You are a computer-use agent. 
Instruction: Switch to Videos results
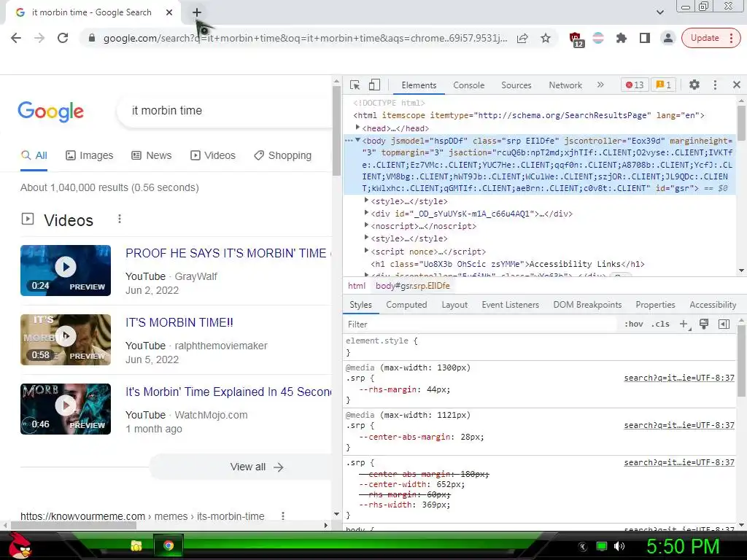(212, 156)
